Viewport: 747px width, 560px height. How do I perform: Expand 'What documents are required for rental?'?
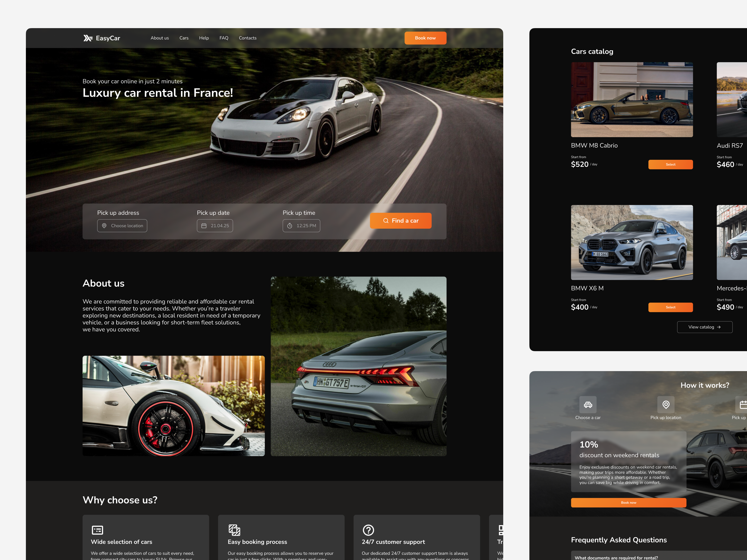pos(659,556)
